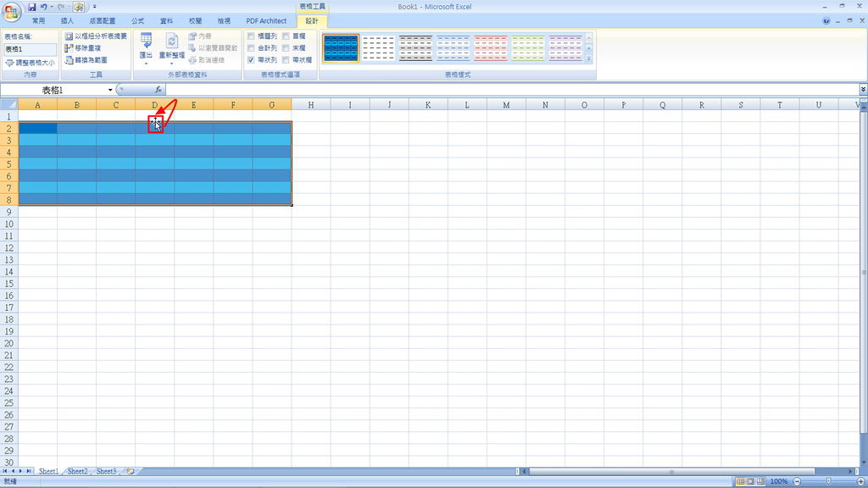
Task: Click 移除重複 remove duplicates button
Action: (83, 48)
